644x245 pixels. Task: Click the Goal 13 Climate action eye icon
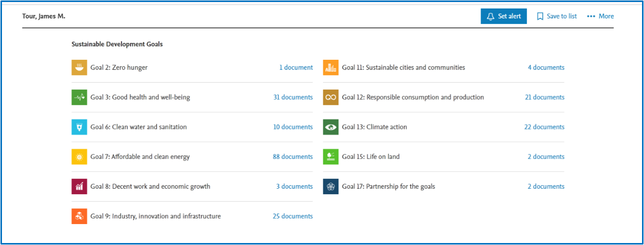(x=331, y=127)
